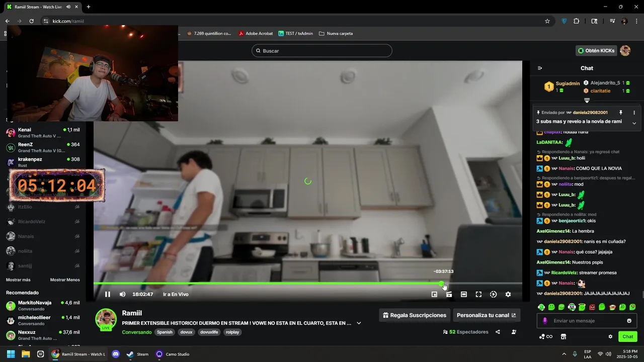Expand the gift leaderboard arrow

click(x=587, y=101)
